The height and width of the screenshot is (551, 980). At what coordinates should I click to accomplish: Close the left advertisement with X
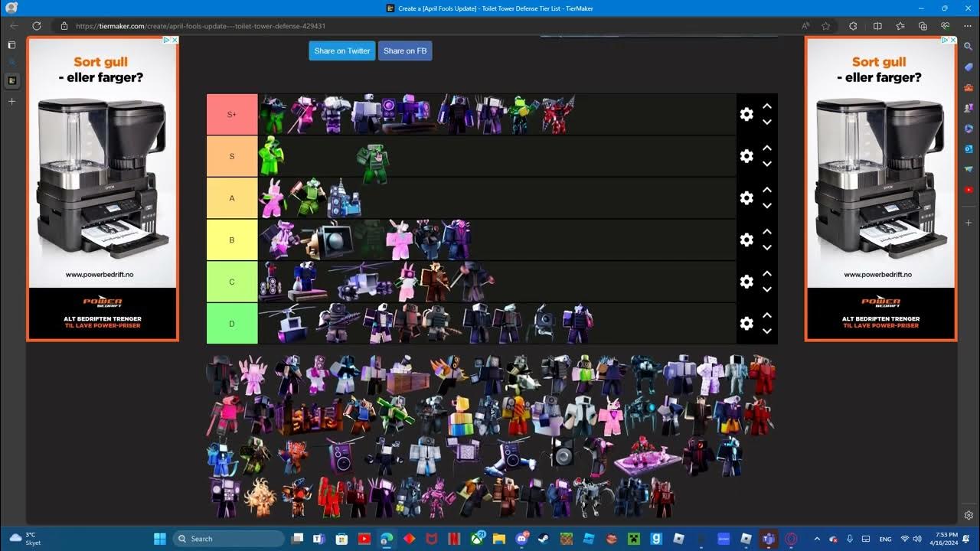coord(175,40)
